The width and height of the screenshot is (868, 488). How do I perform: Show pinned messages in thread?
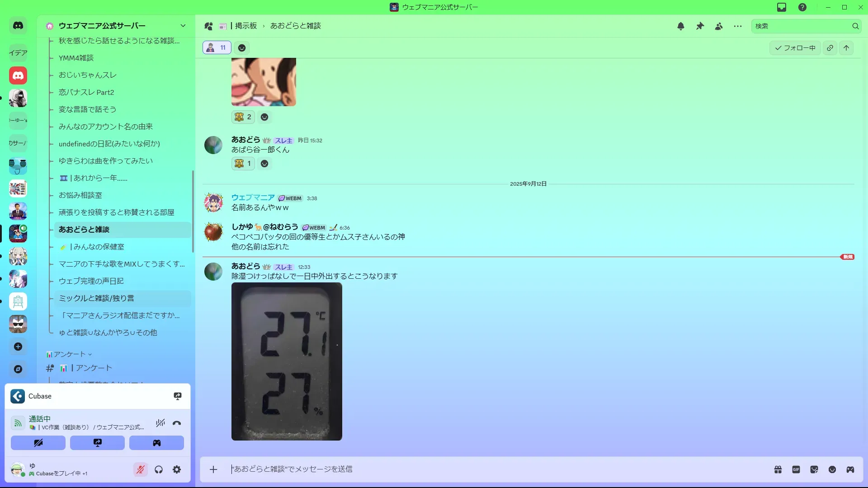(x=700, y=26)
